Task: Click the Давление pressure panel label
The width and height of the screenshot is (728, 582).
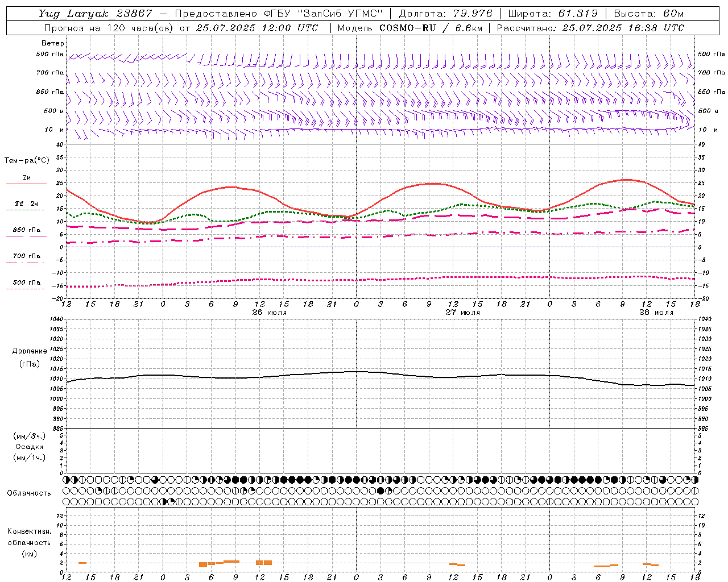Action: (30, 351)
